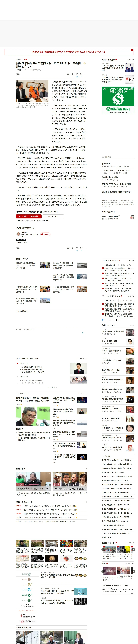This screenshot has width=138, height=644.
Task: Select 昨日のトップ5 tab
Action: point(126,265)
